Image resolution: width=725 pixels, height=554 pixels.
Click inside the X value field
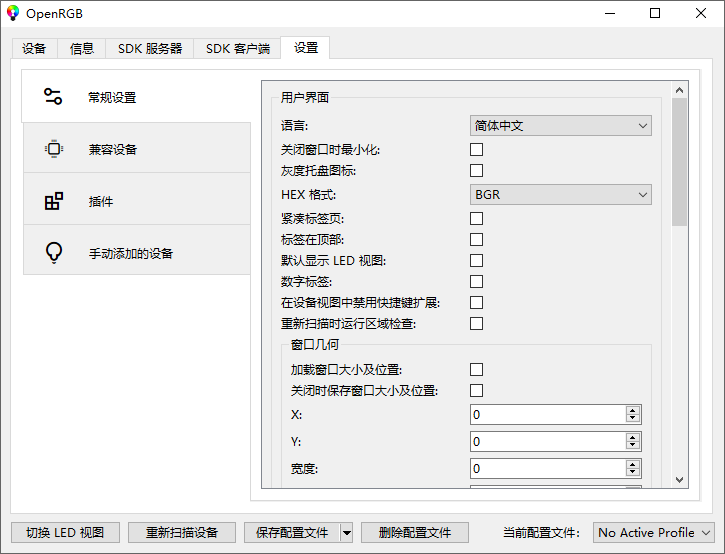point(548,415)
